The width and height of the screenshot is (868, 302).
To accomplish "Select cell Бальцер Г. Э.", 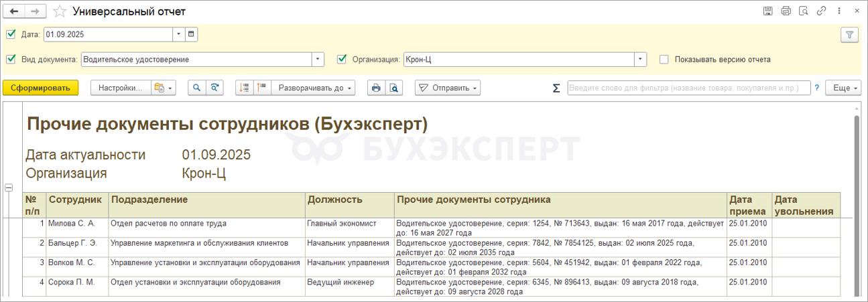I will [77, 247].
